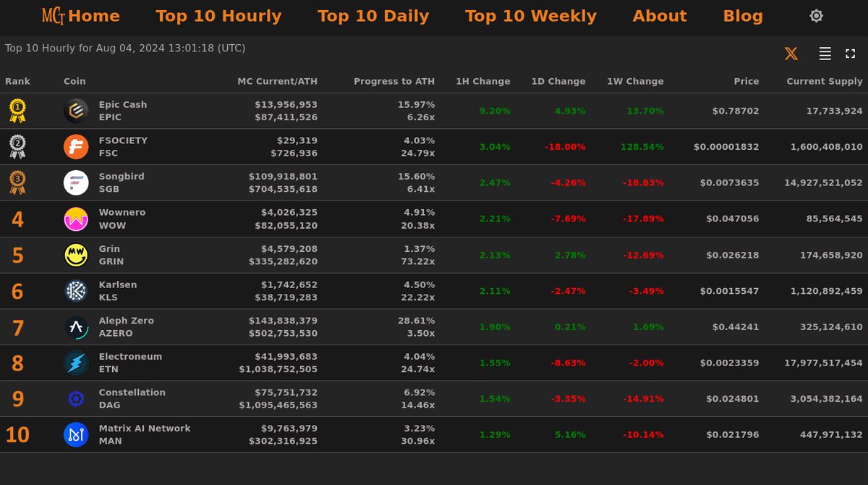
Task: Open the About page
Action: 660,16
